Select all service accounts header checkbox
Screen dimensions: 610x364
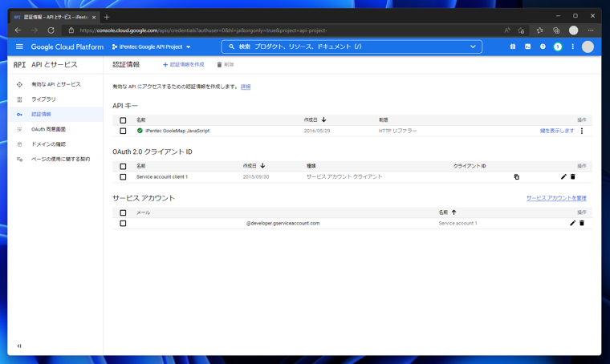[x=123, y=212]
